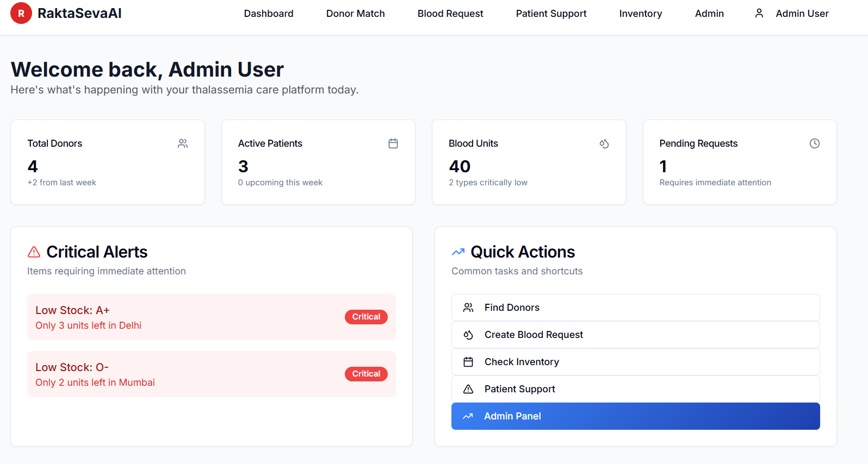Click the user profile icon in the navbar
The width and height of the screenshot is (868, 464).
click(x=759, y=13)
